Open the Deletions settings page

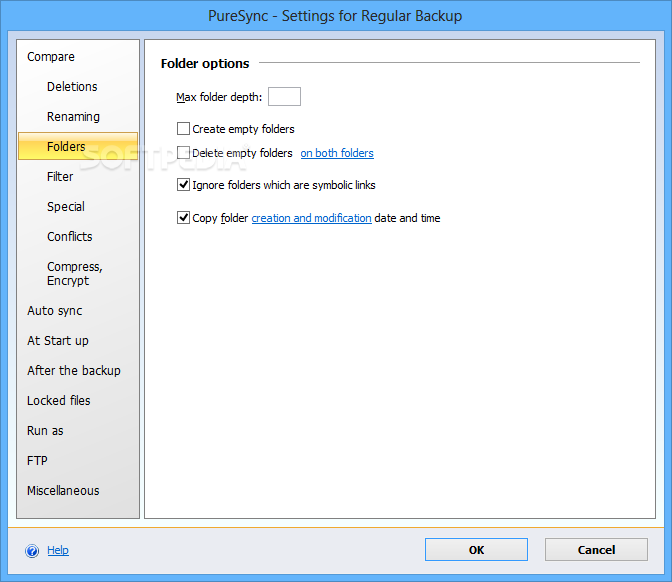pyautogui.click(x=72, y=87)
